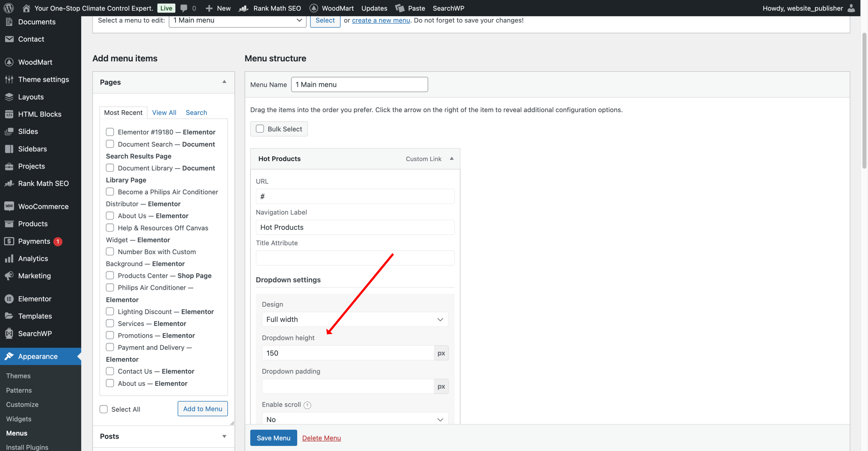Click Rank Math SEO sidebar icon

[x=9, y=183]
